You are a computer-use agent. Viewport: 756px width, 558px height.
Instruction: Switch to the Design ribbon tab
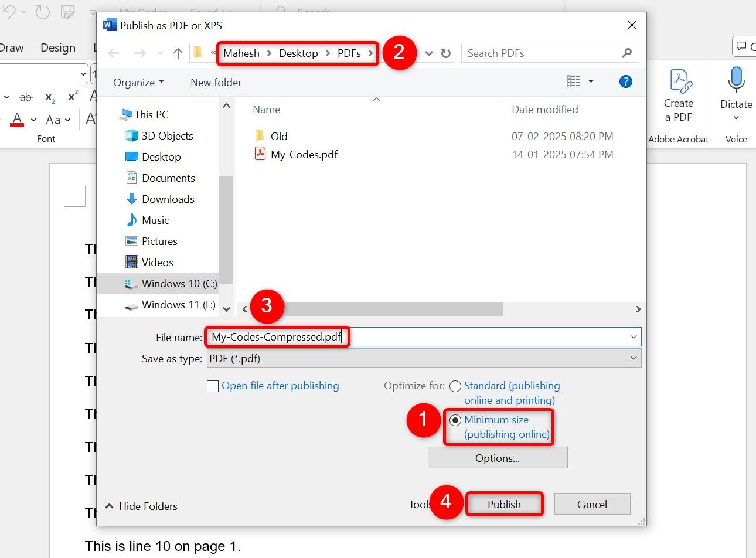pyautogui.click(x=57, y=47)
